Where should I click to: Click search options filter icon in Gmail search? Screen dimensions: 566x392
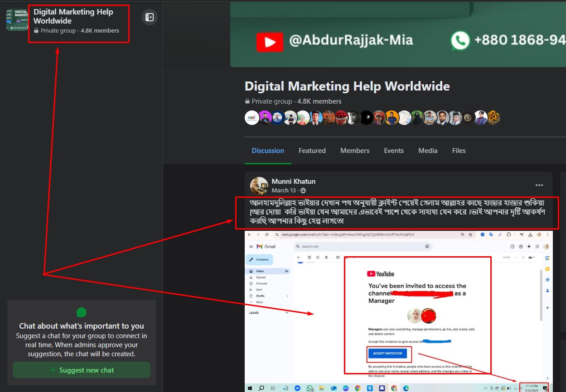[427, 246]
